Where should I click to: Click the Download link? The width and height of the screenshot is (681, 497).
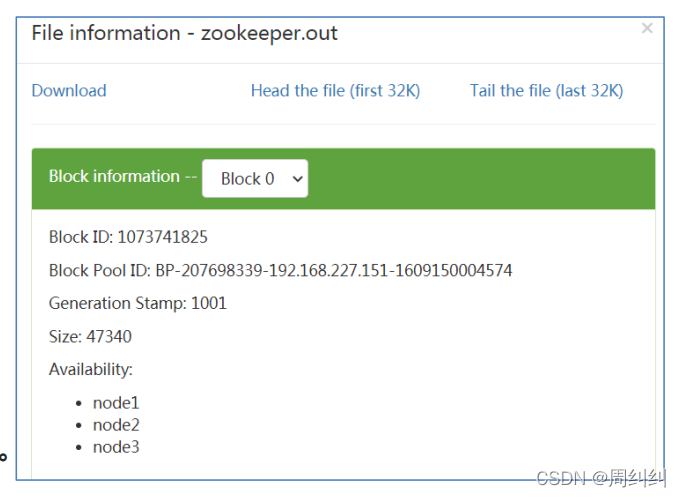[x=69, y=91]
